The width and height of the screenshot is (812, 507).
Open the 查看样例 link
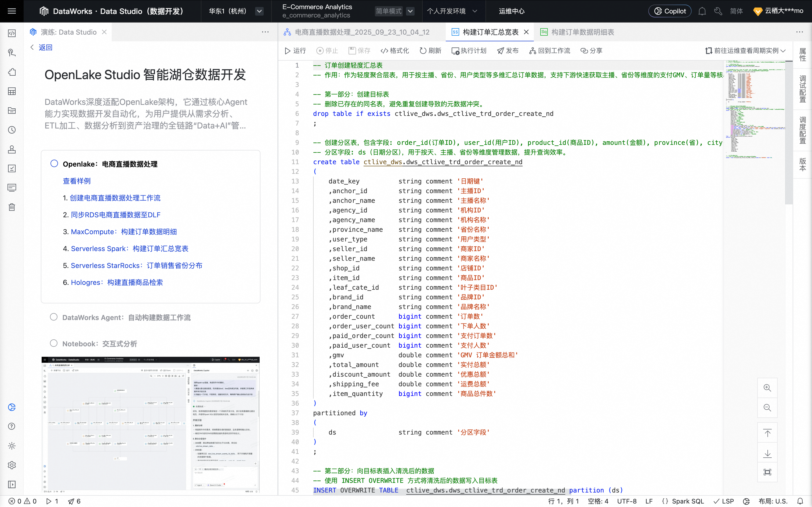[x=77, y=181]
